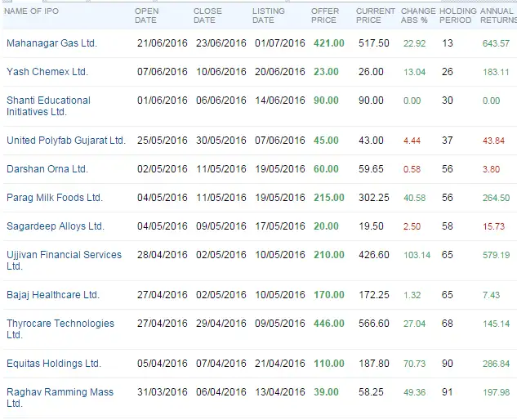Click Parag Milk Foods Ltd. link
This screenshot has width=517, height=420.
54,198
